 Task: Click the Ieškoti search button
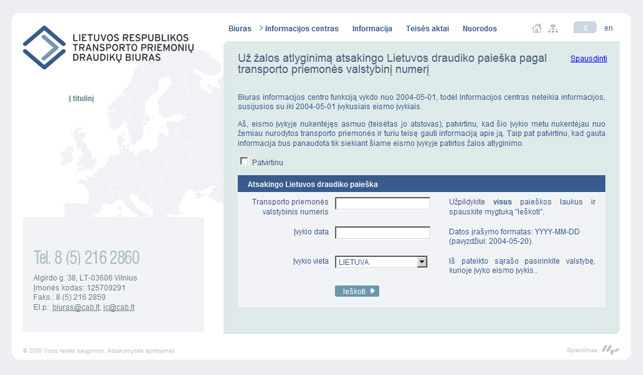tap(357, 291)
